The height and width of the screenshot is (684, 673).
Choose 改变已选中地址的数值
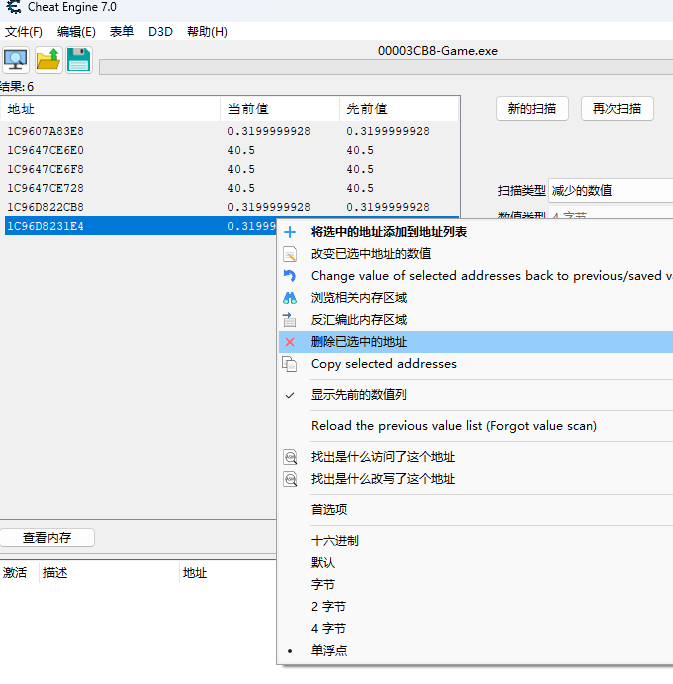[475, 254]
